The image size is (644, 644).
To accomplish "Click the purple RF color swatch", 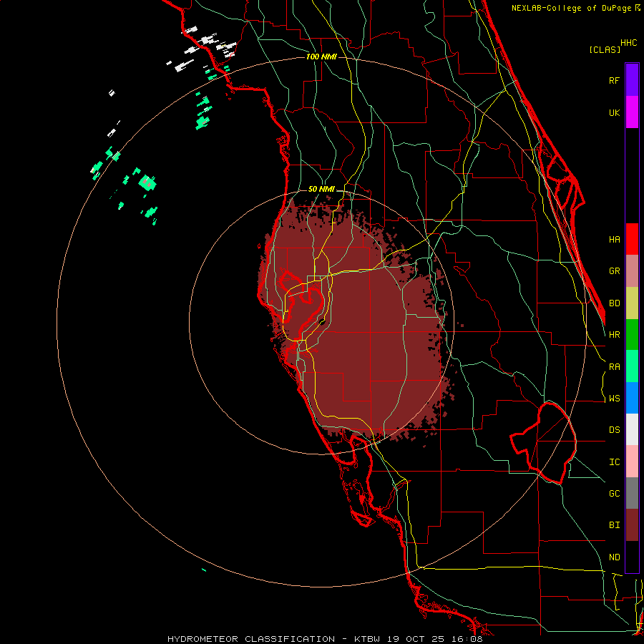I will tap(632, 80).
